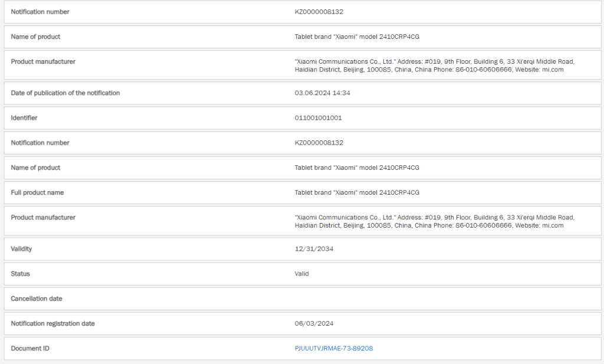604x364 pixels.
Task: Click the publication timestamp 03.06.2024 14:34
Action: click(323, 93)
